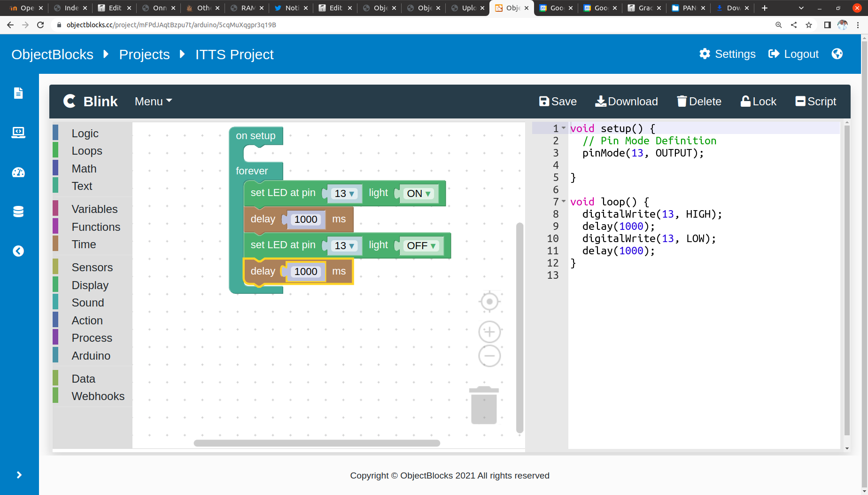Collapse the void setup fold arrow in code
This screenshot has width=868, height=495.
pyautogui.click(x=564, y=128)
